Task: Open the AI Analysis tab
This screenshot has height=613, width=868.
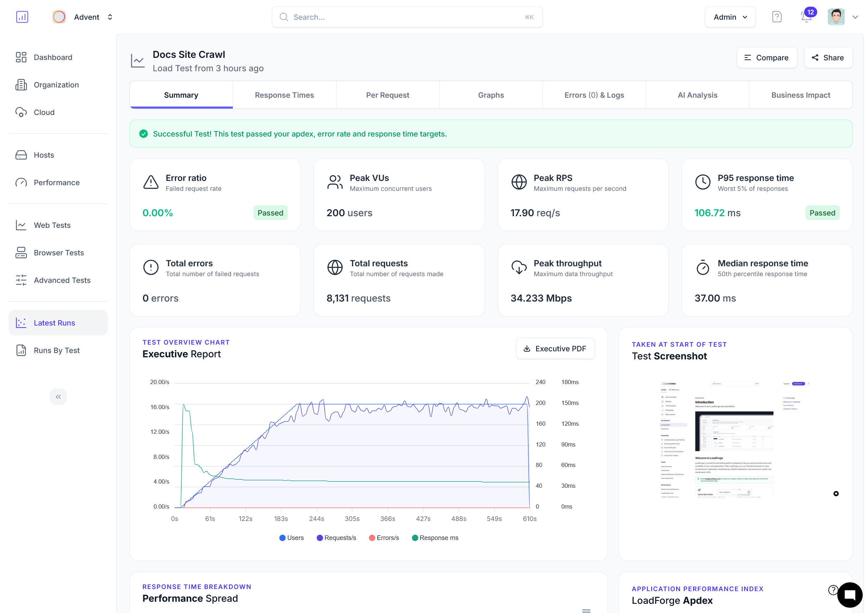Action: pos(697,95)
